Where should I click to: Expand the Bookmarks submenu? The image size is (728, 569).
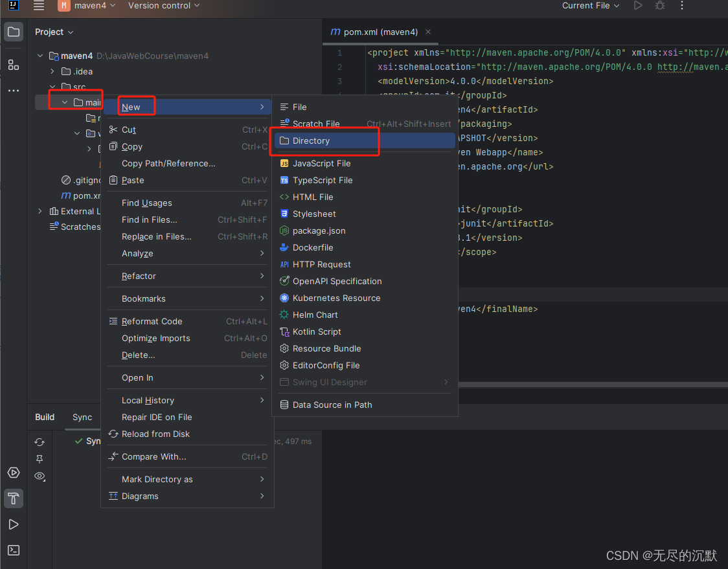click(188, 299)
